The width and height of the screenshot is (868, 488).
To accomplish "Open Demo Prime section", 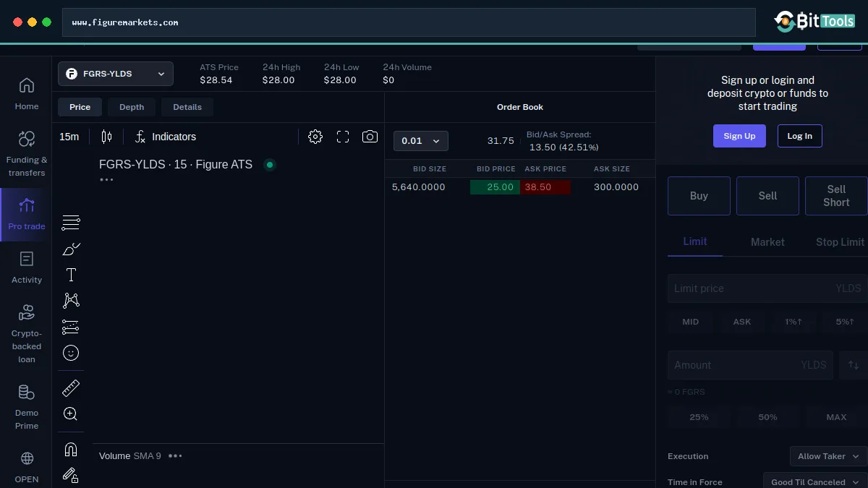I will click(x=27, y=407).
